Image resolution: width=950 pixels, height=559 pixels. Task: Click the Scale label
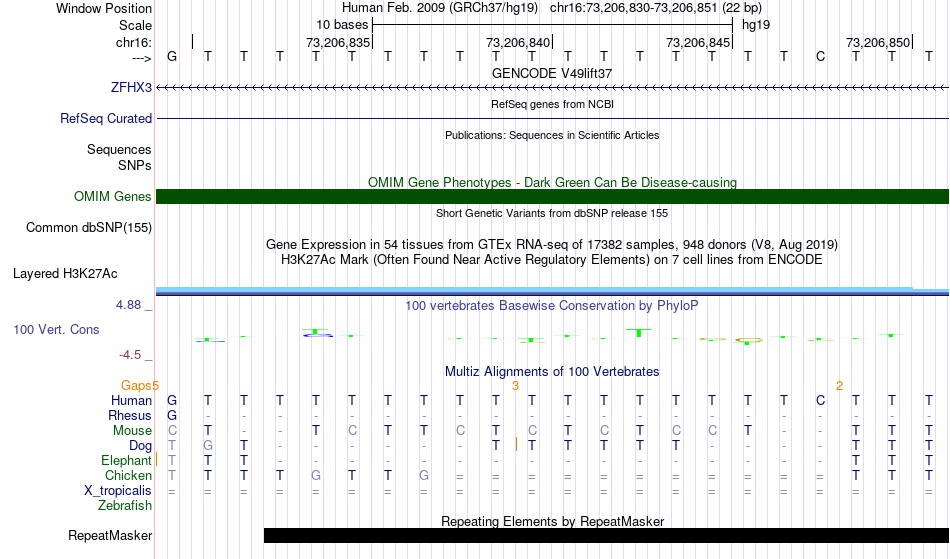135,25
